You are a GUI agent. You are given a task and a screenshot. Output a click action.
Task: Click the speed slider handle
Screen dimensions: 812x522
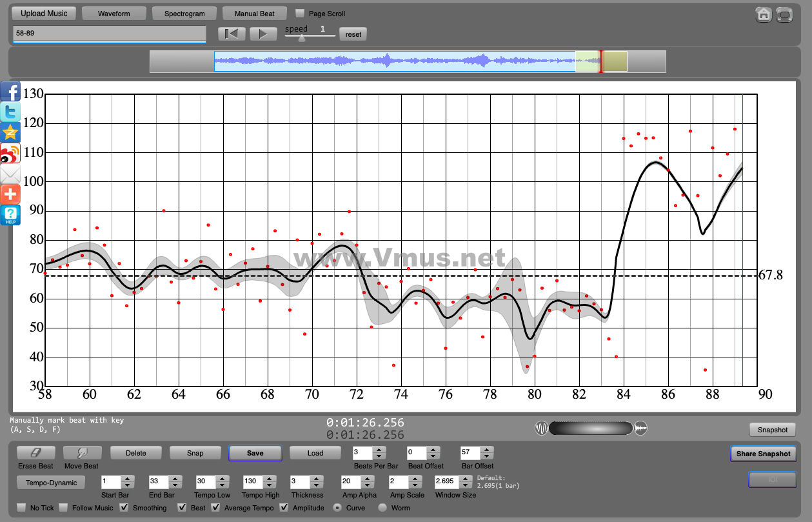pyautogui.click(x=301, y=38)
